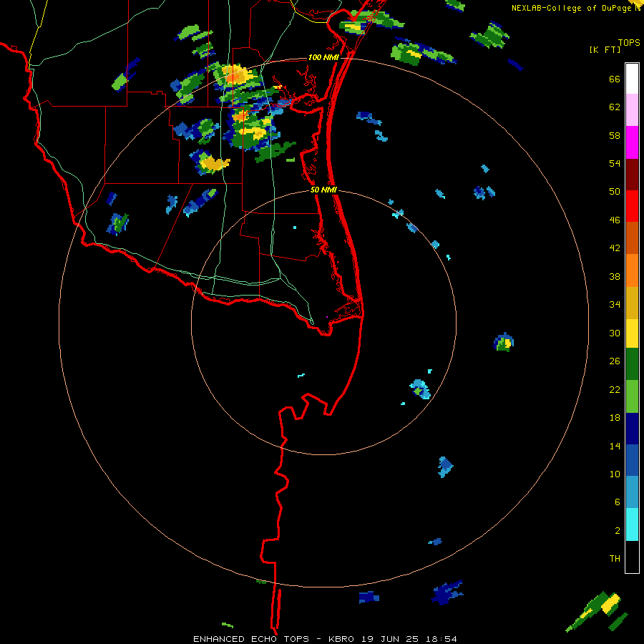This screenshot has height=644, width=644.
Task: Pick the white swatch in the tops legend
Action: coord(632,79)
